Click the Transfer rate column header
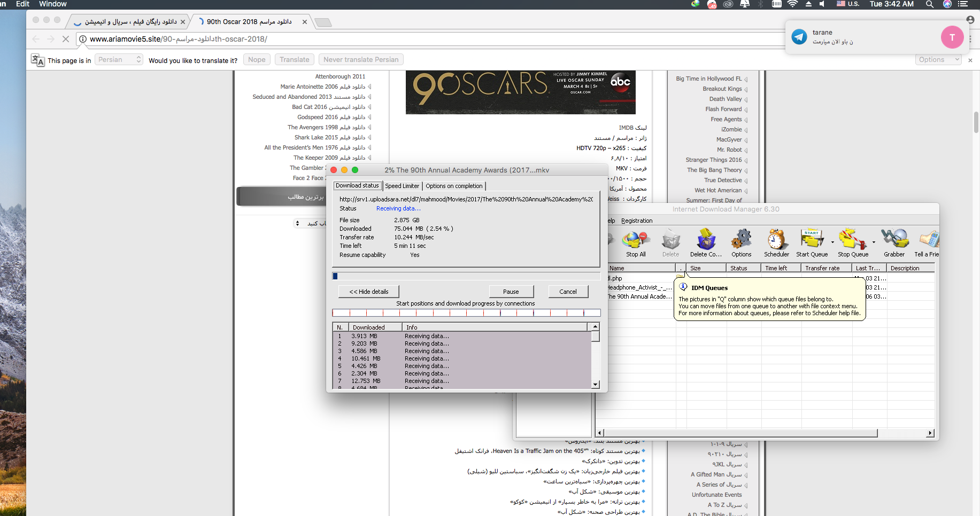This screenshot has height=516, width=980. [x=826, y=268]
